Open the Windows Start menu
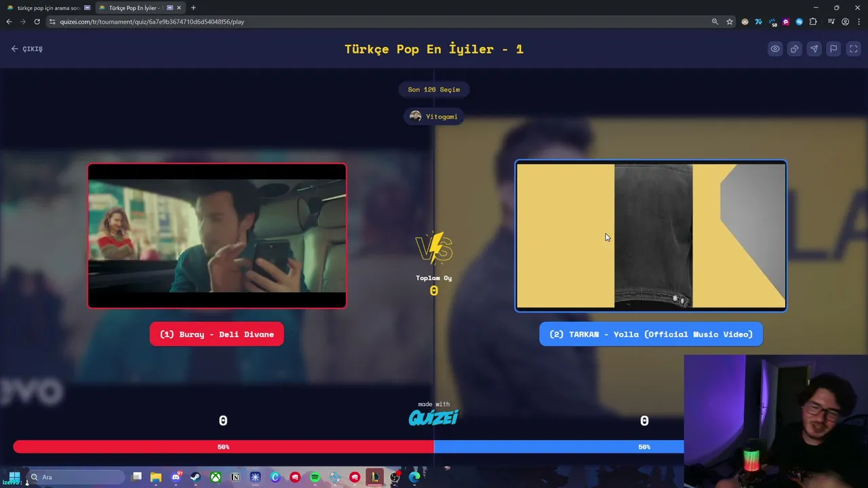 (14, 477)
